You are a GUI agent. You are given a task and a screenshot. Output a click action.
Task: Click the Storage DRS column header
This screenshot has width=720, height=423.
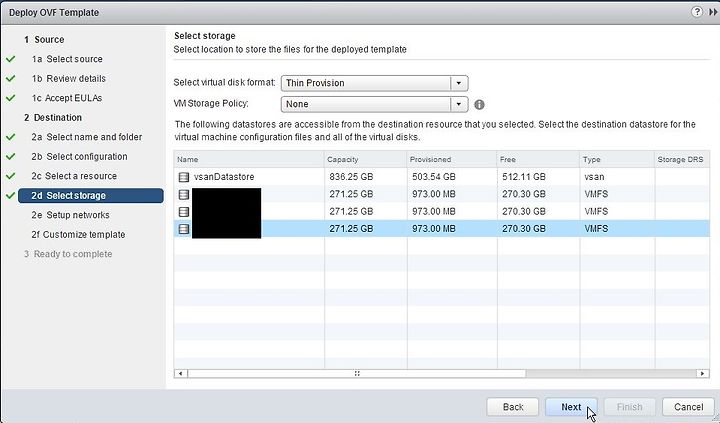682,159
